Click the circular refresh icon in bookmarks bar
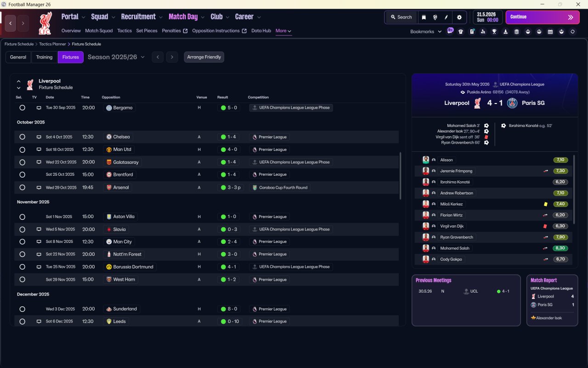The height and width of the screenshot is (368, 588). point(572,32)
